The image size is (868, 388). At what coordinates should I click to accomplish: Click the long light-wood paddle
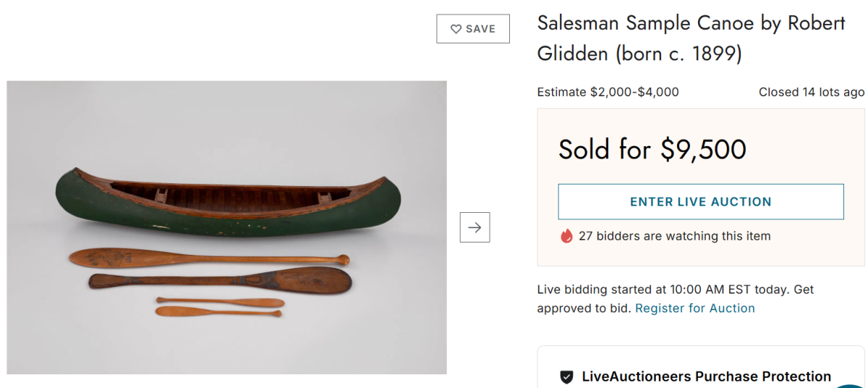tap(210, 258)
